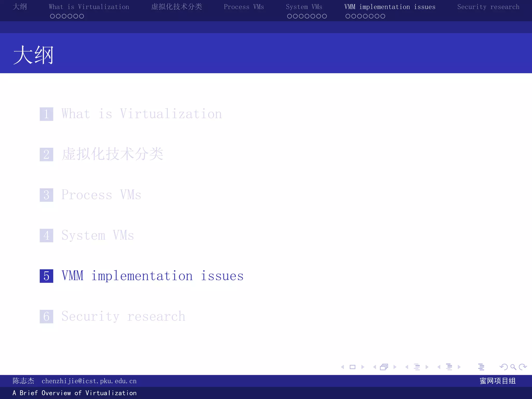Screen dimensions: 532x399
Task: Click last slide dot under VMM implementation issues
Action: point(383,16)
